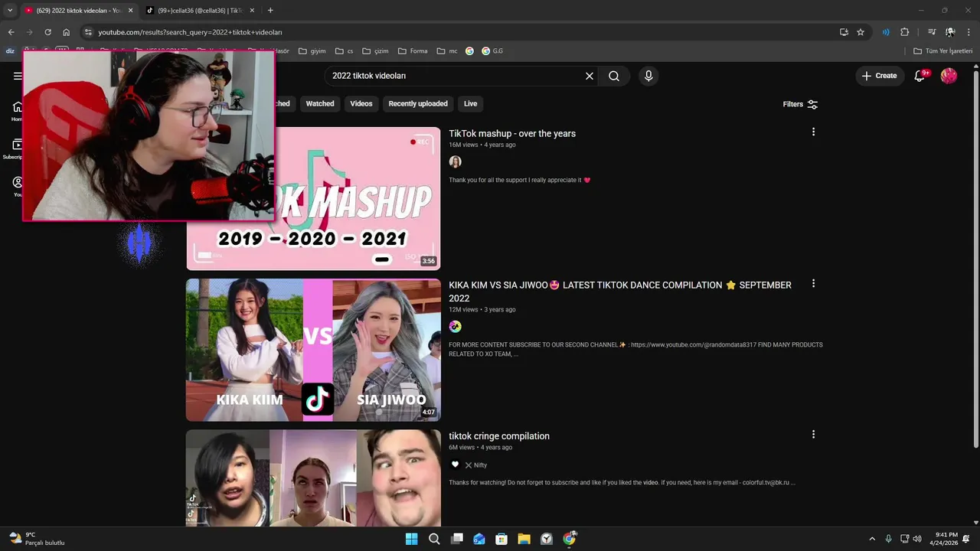Start voice search with the microphone
The width and height of the screenshot is (980, 551).
(648, 76)
